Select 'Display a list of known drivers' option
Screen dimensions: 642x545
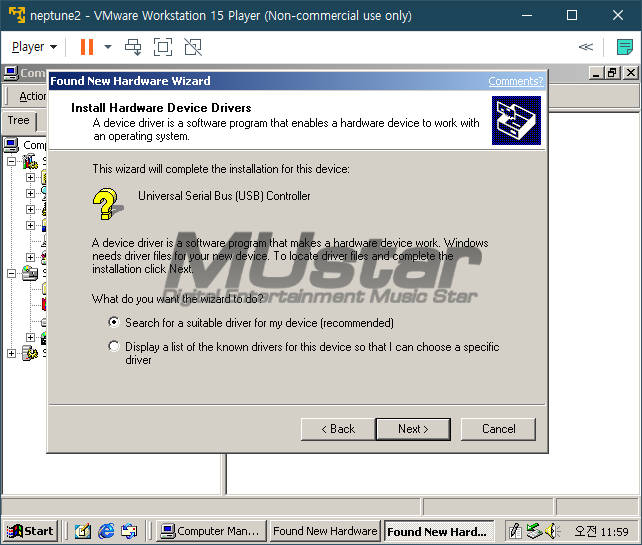point(114,346)
